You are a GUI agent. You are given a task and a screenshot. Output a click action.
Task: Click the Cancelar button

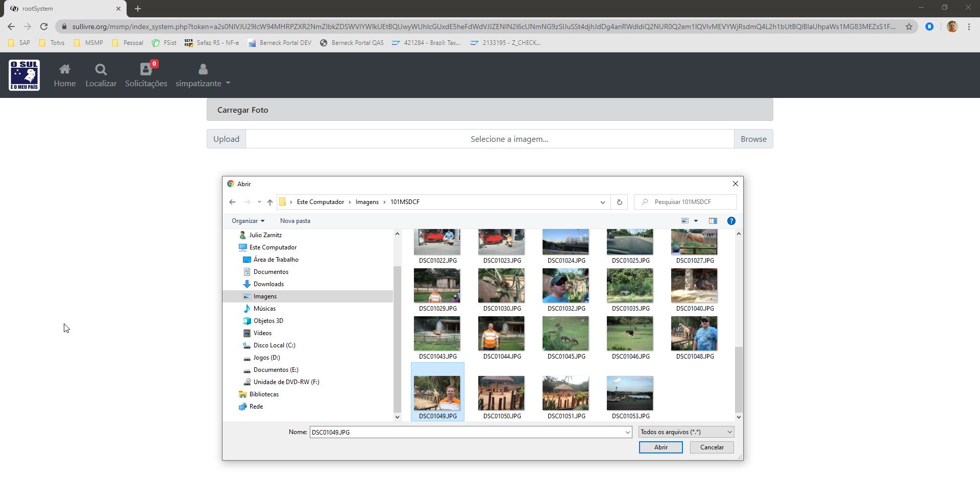point(712,447)
